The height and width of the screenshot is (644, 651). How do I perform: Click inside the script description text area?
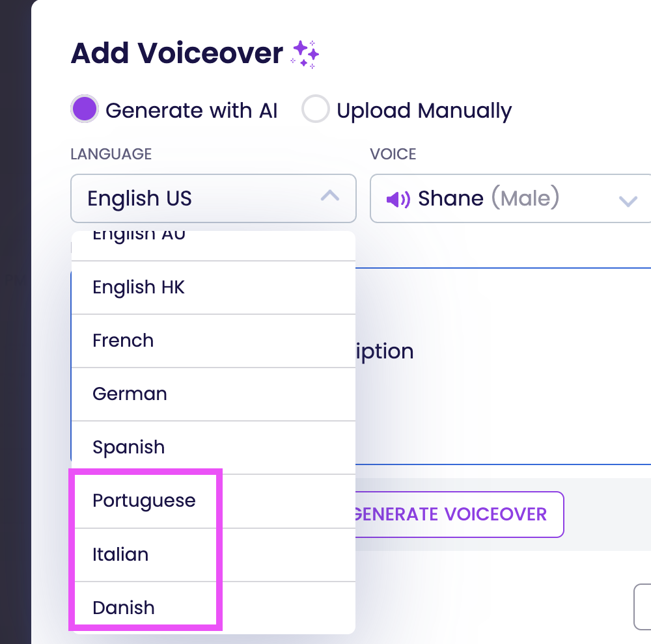[503, 366]
